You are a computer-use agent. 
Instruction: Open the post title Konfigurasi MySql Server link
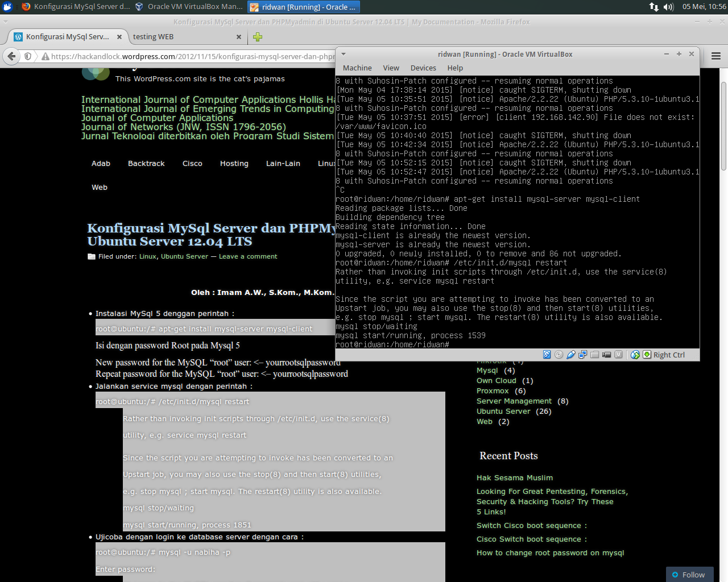point(211,235)
